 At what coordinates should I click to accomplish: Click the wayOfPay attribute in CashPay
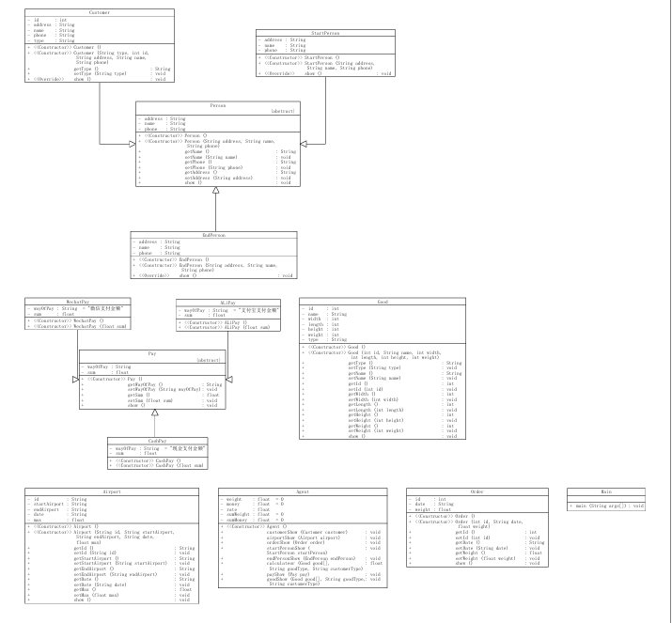click(157, 448)
